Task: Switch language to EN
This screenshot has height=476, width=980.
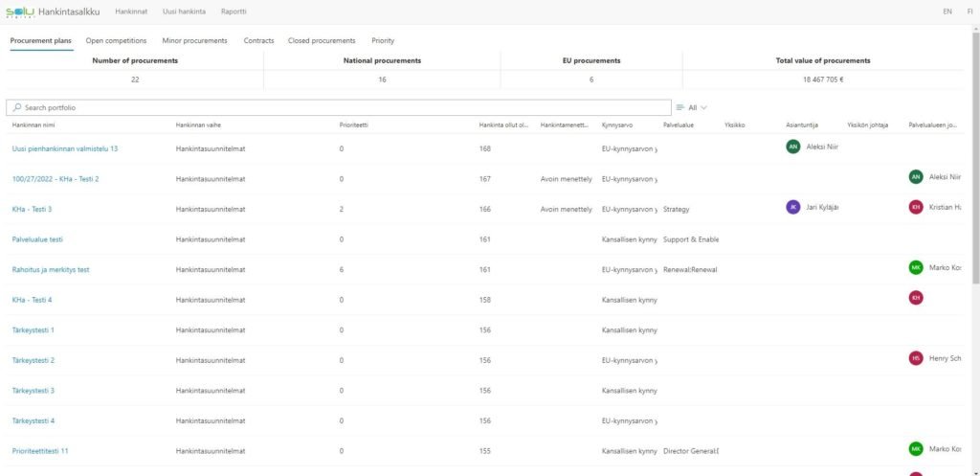Action: (947, 11)
